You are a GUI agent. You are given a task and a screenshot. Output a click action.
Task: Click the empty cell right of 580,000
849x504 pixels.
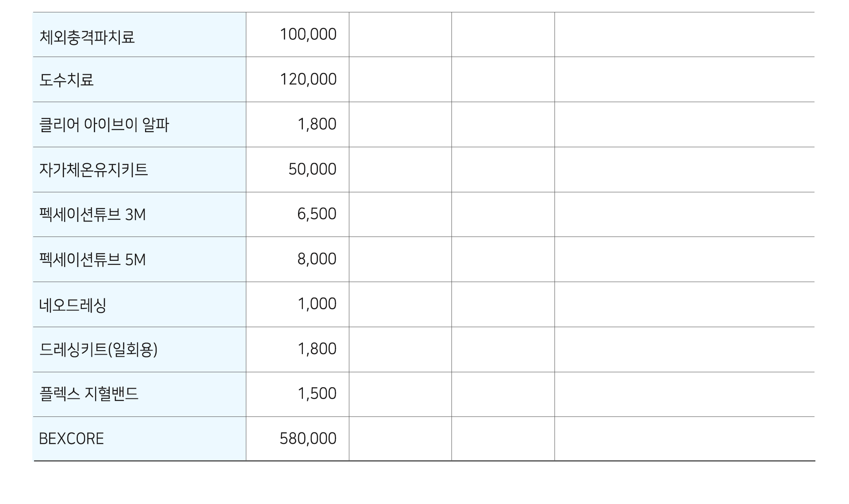point(400,439)
